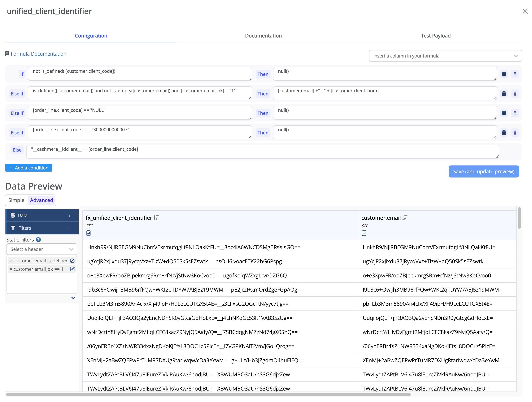The image size is (532, 402).
Task: Switch preview to Advanced mode
Action: tap(41, 200)
